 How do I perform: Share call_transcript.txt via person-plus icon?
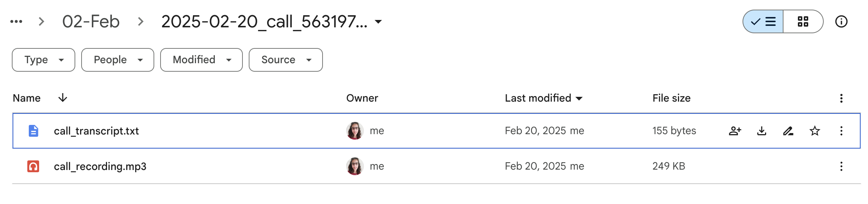coord(735,131)
